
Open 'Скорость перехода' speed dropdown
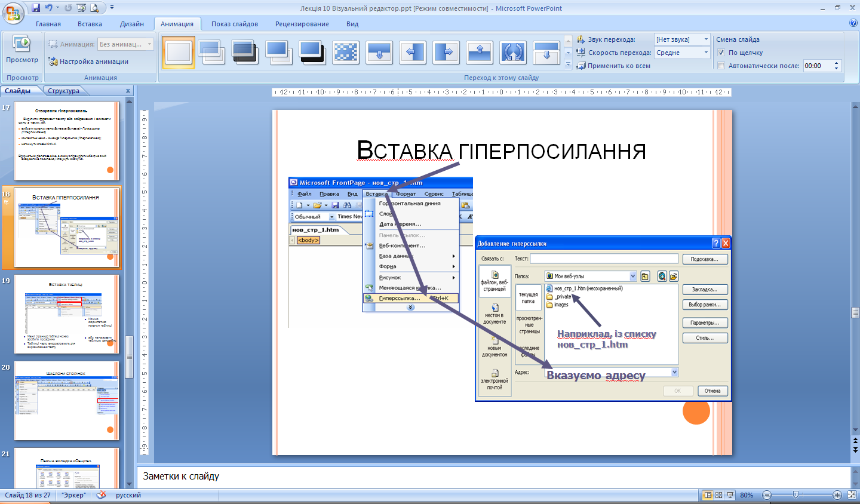[705, 53]
